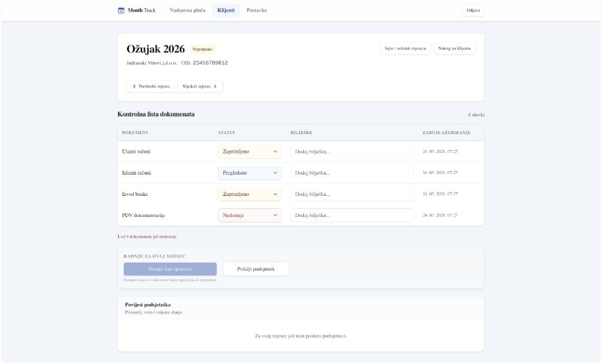Screen dimensions: 602x364
Task: Click the left chevron on Prethodni mjesec
Action: point(136,86)
